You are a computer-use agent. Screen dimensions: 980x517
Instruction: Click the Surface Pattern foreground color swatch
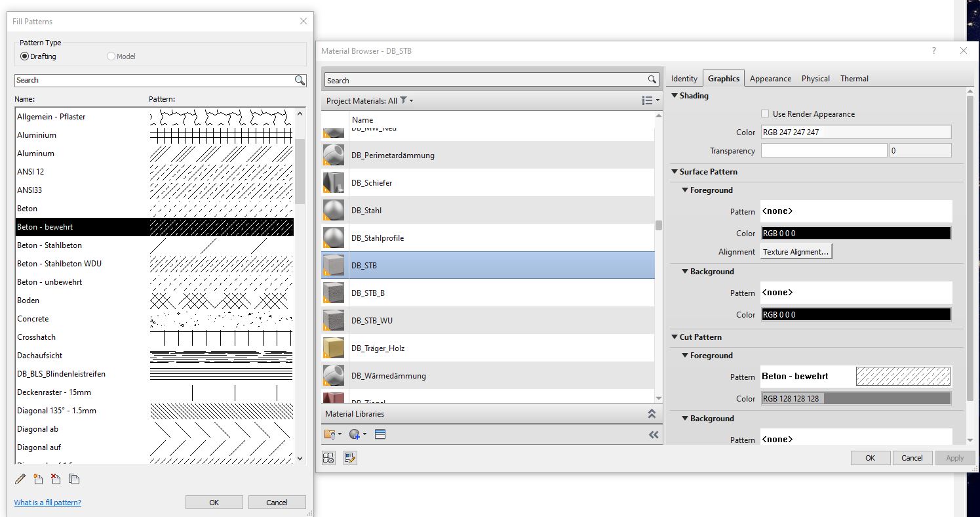[855, 232]
